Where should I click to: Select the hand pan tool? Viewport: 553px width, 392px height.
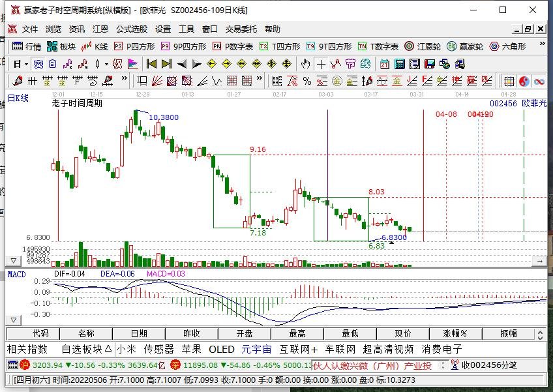coord(305,64)
